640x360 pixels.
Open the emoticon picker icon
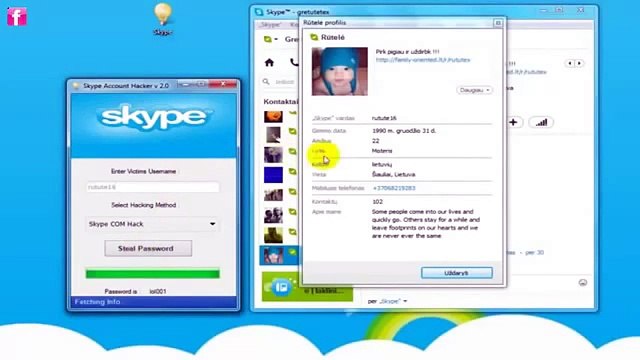[583, 282]
